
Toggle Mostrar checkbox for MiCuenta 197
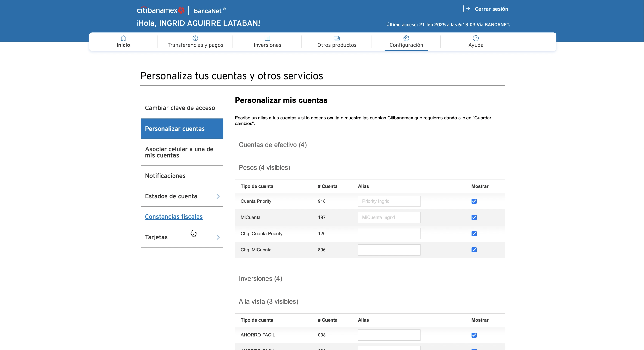pyautogui.click(x=474, y=218)
